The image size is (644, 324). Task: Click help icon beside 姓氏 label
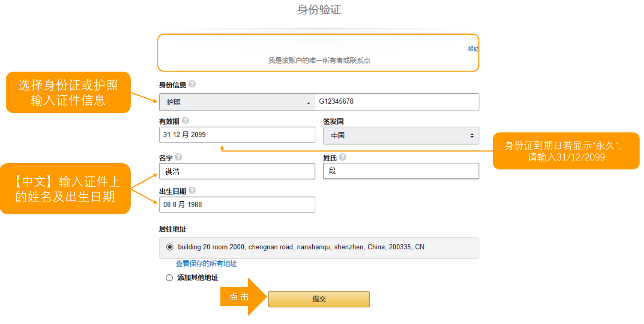342,157
